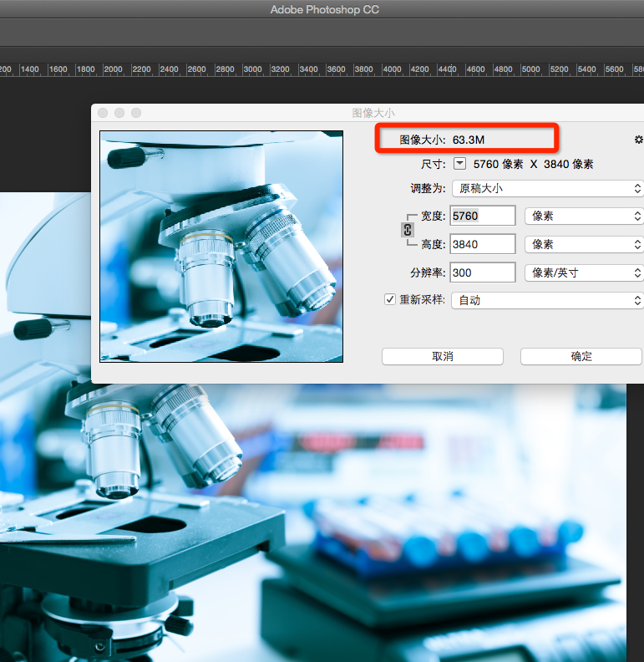Click the 确定 button
Screen dimensions: 644x662
point(581,356)
